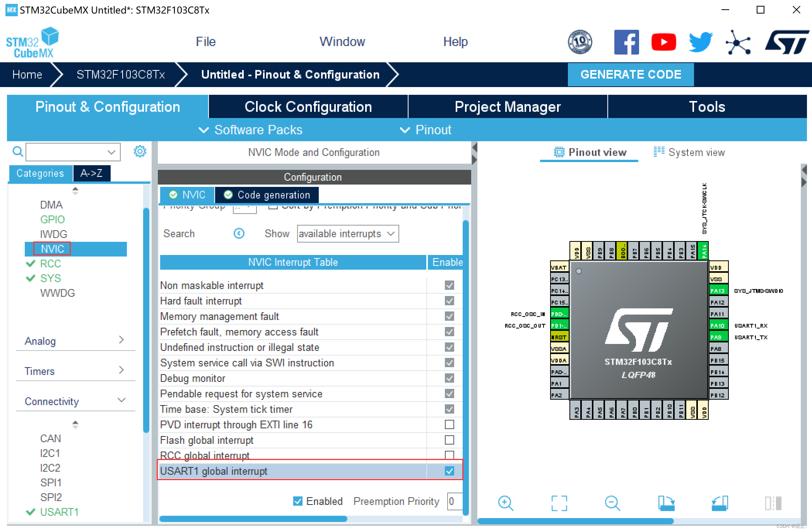Screen dimensions: 812x532
Task: Check the Flash global interrupt checkbox
Action: 449,440
